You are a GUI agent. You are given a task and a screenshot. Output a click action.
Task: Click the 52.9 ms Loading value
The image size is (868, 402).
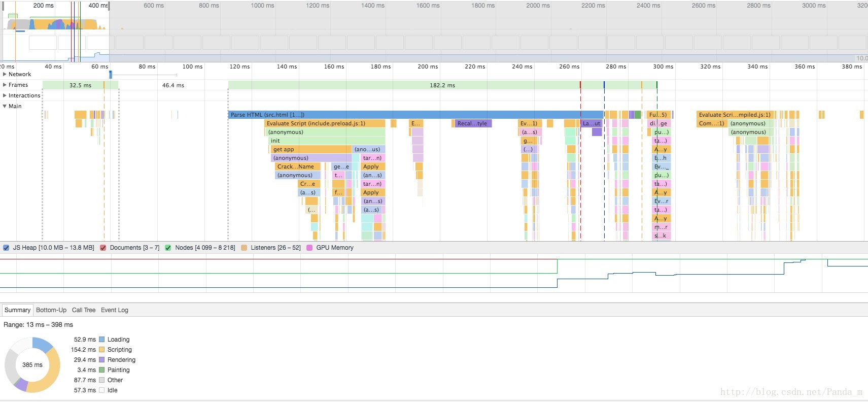[85, 340]
